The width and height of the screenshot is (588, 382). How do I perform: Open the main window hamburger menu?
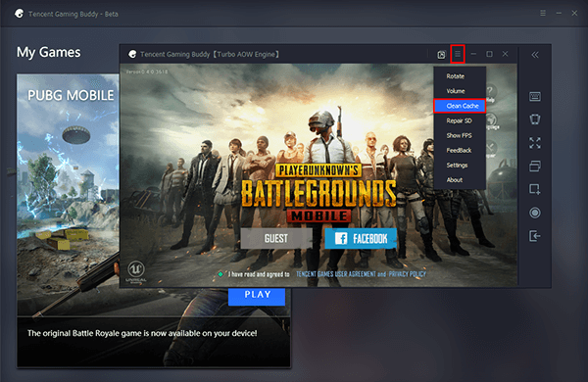coord(543,13)
